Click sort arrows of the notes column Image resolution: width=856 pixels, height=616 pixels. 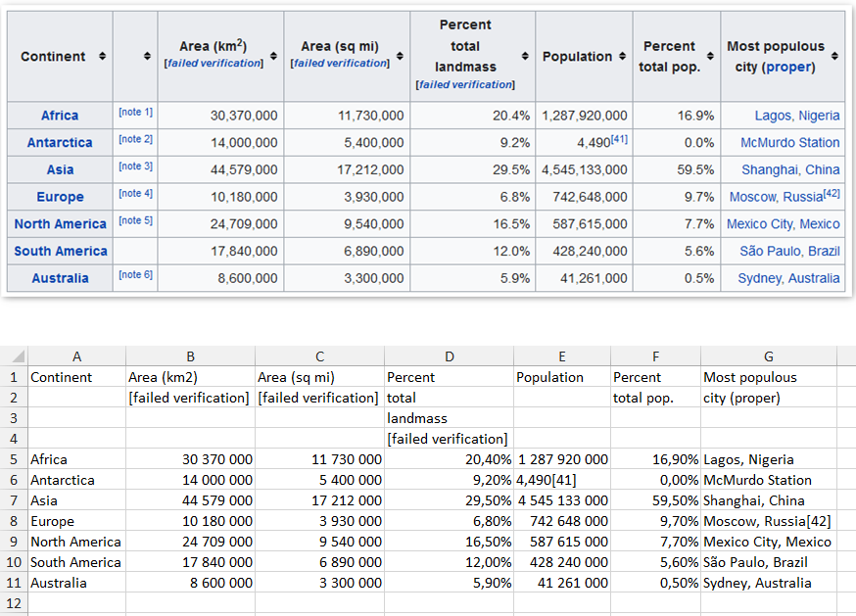pyautogui.click(x=147, y=56)
